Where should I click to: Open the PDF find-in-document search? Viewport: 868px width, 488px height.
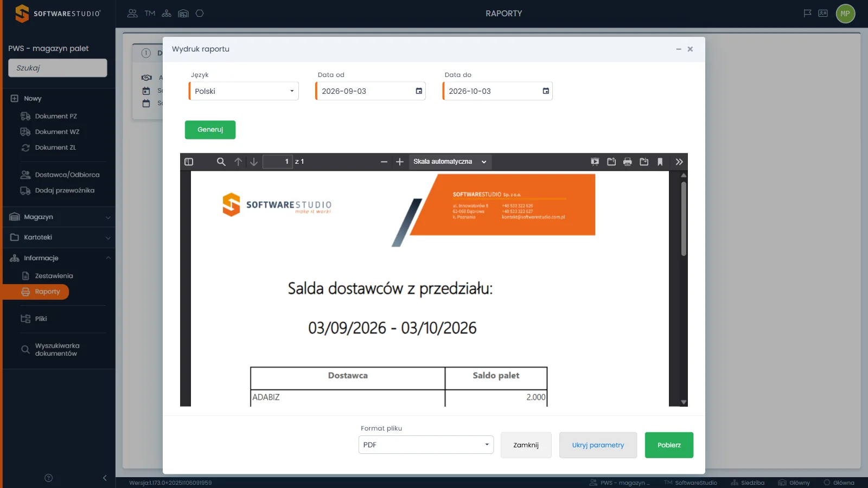point(221,162)
